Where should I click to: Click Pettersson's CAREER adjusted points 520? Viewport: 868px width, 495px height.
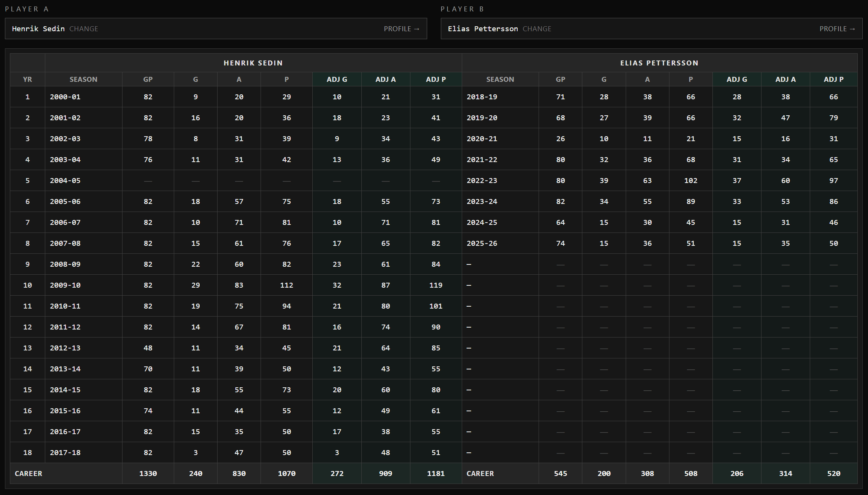tap(833, 474)
